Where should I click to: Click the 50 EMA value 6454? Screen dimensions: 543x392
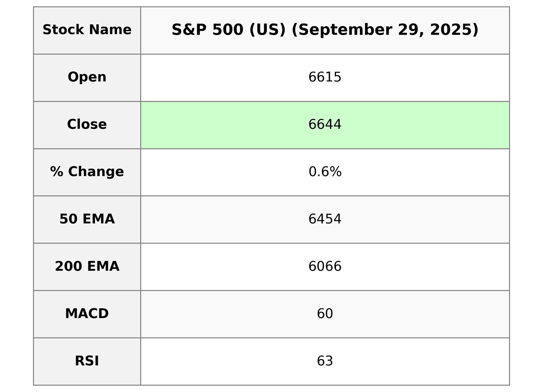325,219
